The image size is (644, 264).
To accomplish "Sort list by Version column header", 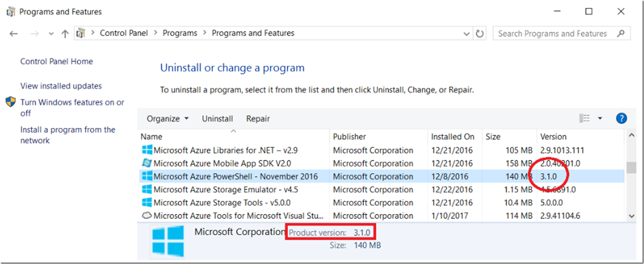I will 580,137.
